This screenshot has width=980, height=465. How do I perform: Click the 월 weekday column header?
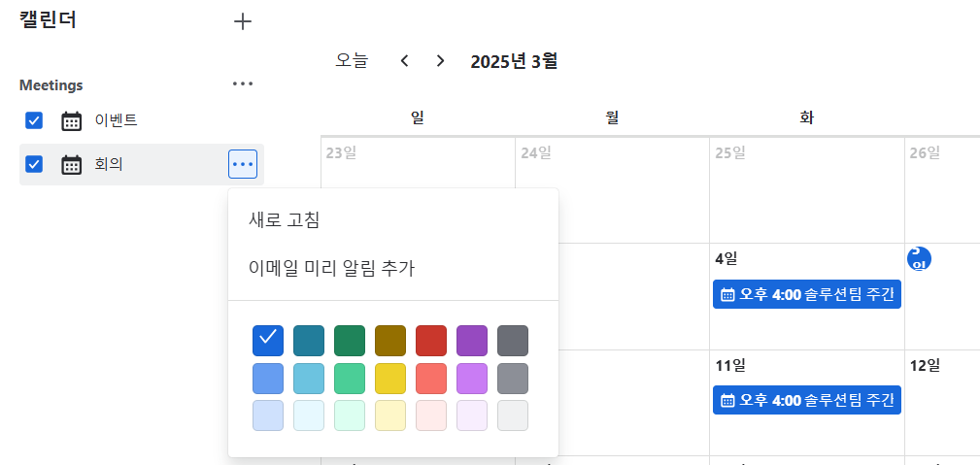612,117
